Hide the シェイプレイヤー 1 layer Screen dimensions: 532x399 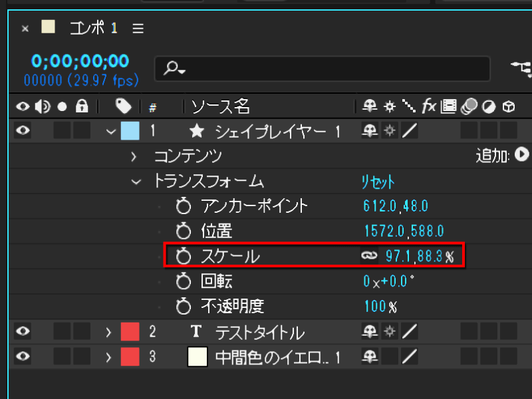(x=23, y=130)
